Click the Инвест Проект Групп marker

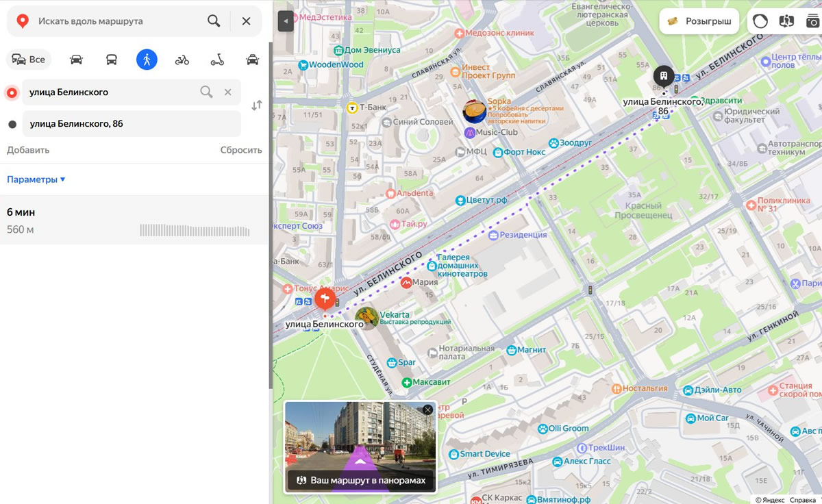pos(455,71)
